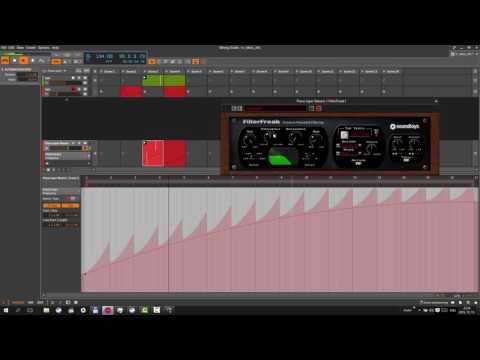The image size is (480, 360).
Task: Open Windows Task View
Action: [30, 310]
